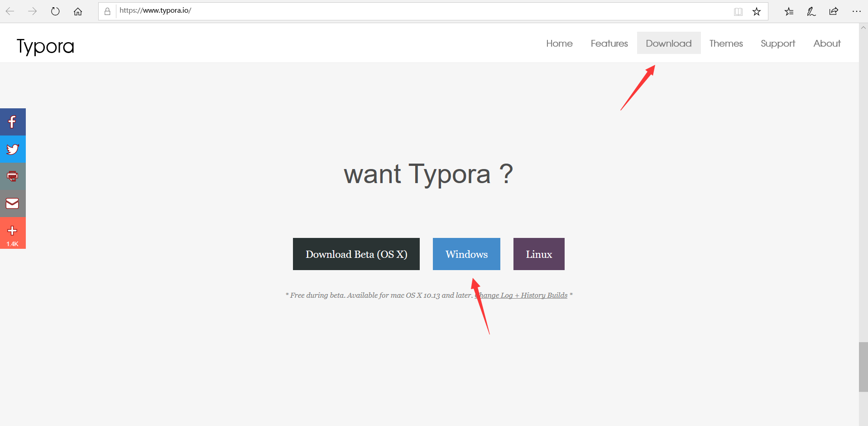Reload the page with the refresh icon

(x=55, y=11)
